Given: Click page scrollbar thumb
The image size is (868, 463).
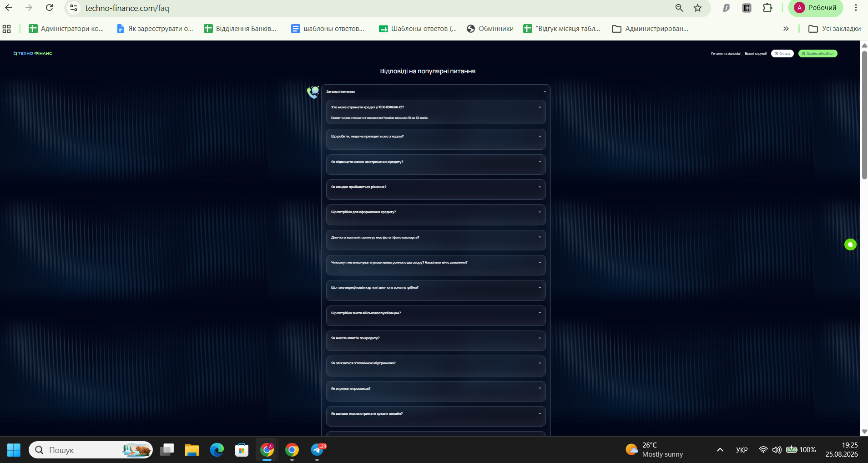Looking at the screenshot, I should (x=864, y=115).
